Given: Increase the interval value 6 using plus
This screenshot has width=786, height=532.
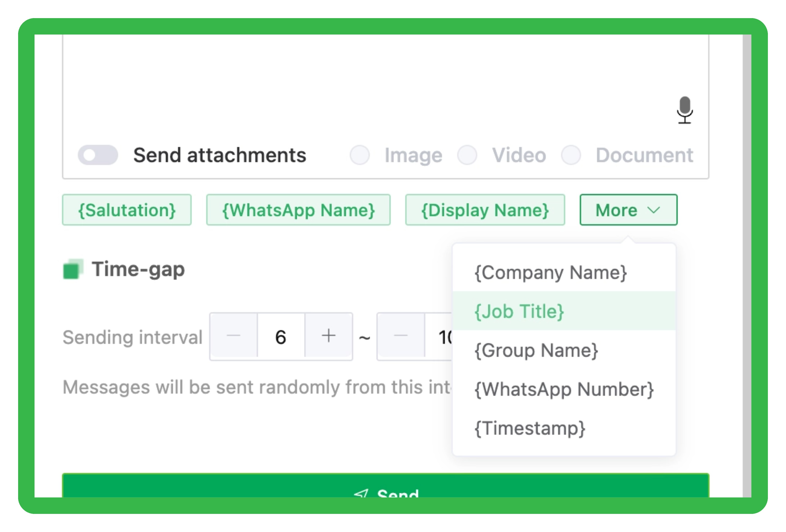Looking at the screenshot, I should [x=328, y=335].
